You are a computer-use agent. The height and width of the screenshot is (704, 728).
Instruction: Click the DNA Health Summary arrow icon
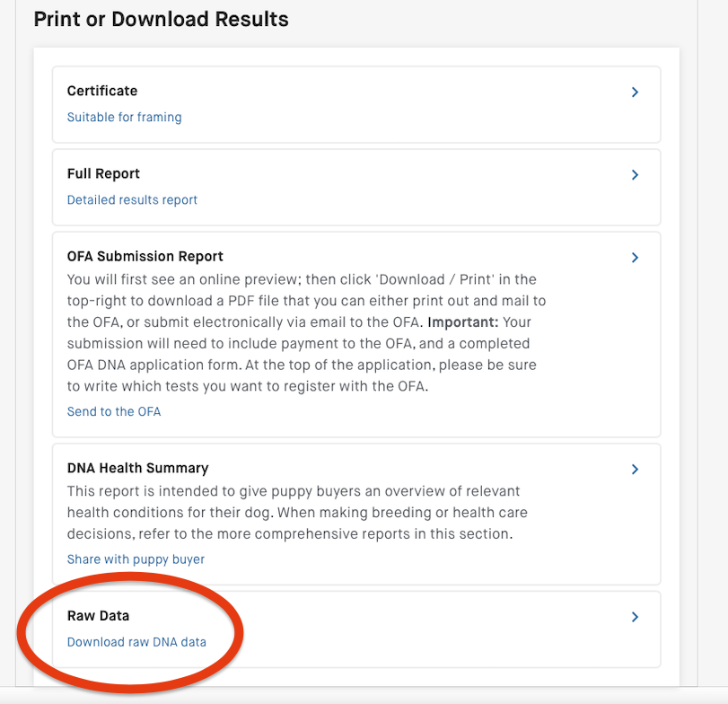tap(635, 469)
